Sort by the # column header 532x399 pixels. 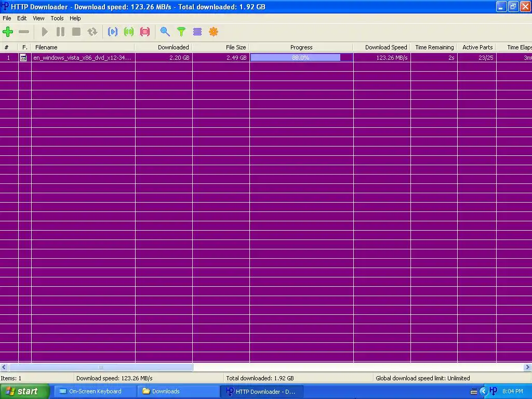[9, 47]
